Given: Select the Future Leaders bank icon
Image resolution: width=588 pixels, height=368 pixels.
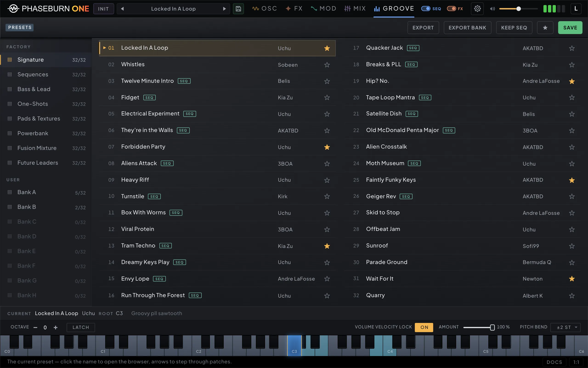Looking at the screenshot, I should [10, 163].
